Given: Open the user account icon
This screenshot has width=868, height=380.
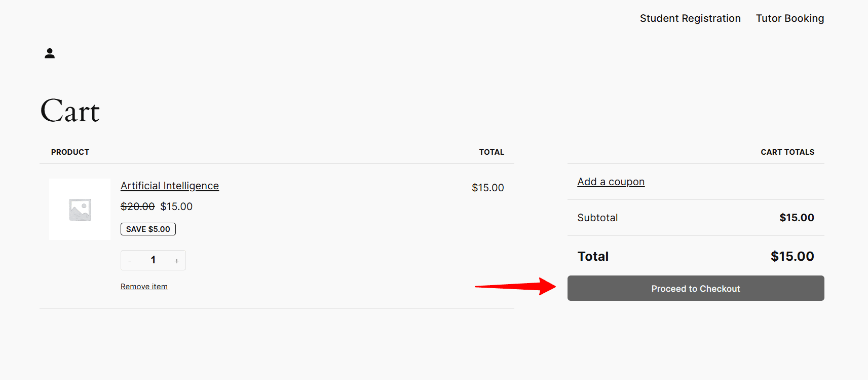Looking at the screenshot, I should pos(49,53).
